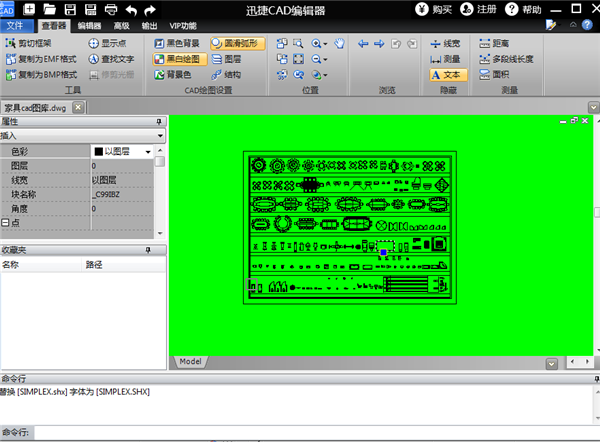Screen dimensions: 600x442
Task: Click the command line input field
Action: (316, 432)
